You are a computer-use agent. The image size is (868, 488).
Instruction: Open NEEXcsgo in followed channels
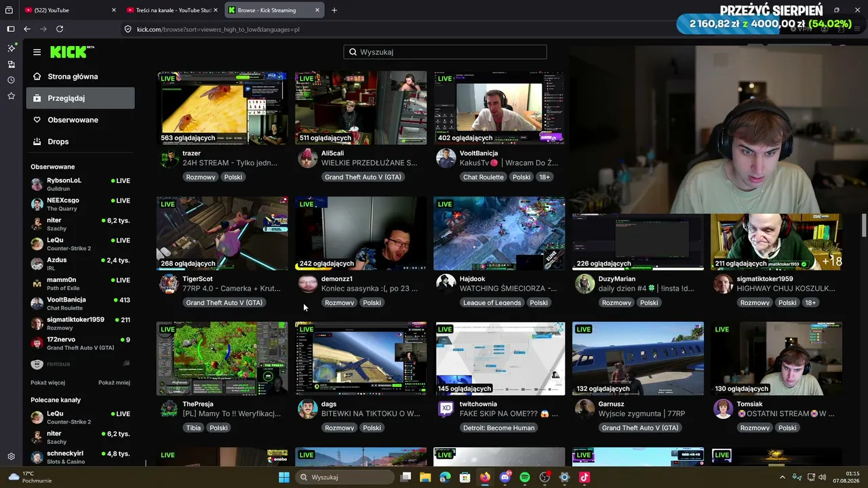click(81, 204)
